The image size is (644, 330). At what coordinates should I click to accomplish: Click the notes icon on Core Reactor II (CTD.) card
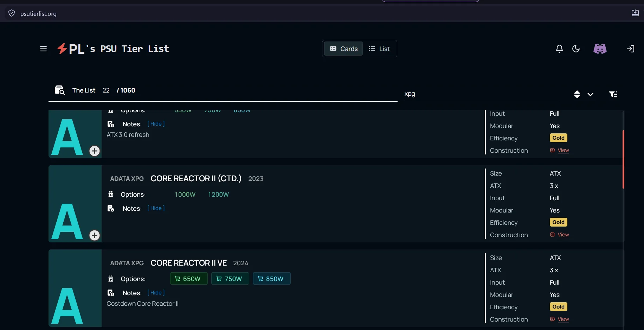pyautogui.click(x=111, y=208)
